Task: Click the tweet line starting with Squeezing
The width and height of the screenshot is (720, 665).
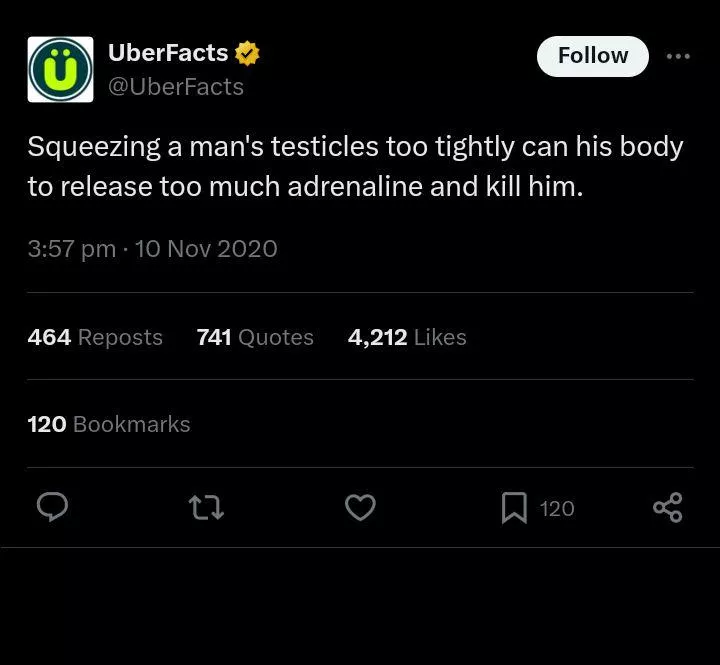Action: coord(355,147)
